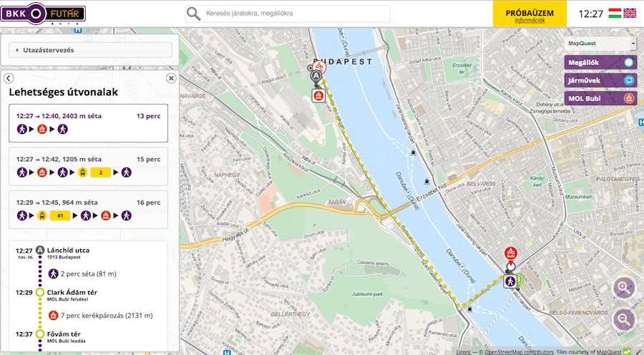
Task: Expand the Utazástervezés trip planner
Action: pyautogui.click(x=90, y=50)
